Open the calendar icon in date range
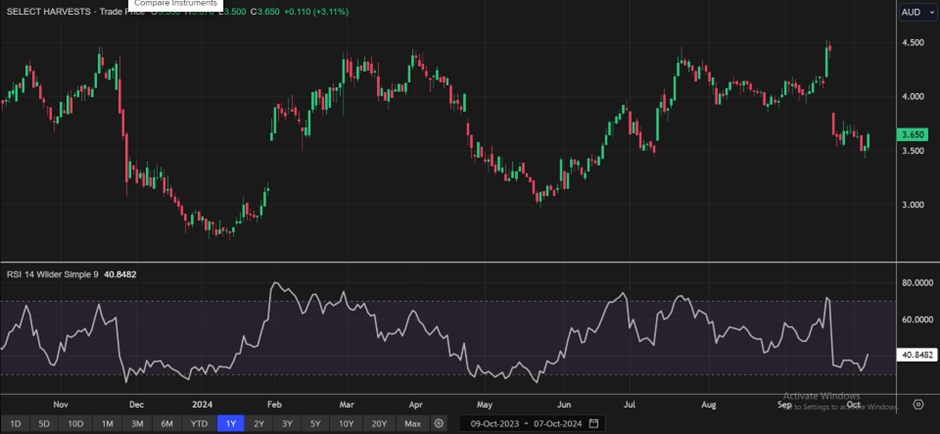 594,423
